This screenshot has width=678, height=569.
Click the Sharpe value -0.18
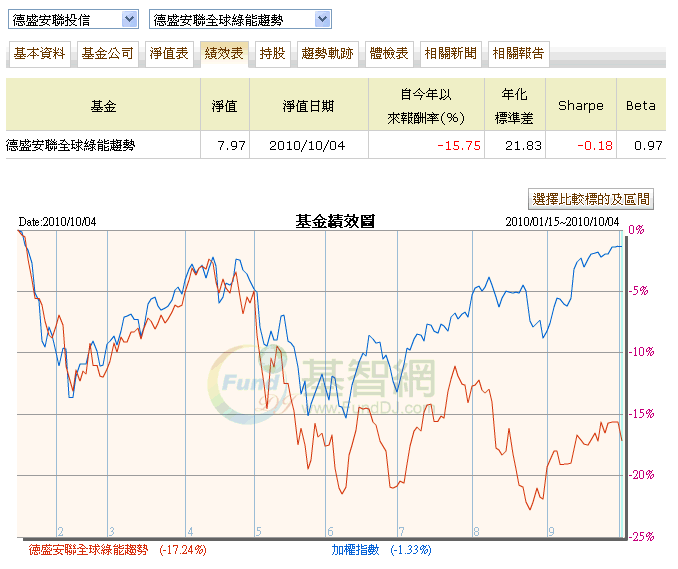(x=595, y=146)
